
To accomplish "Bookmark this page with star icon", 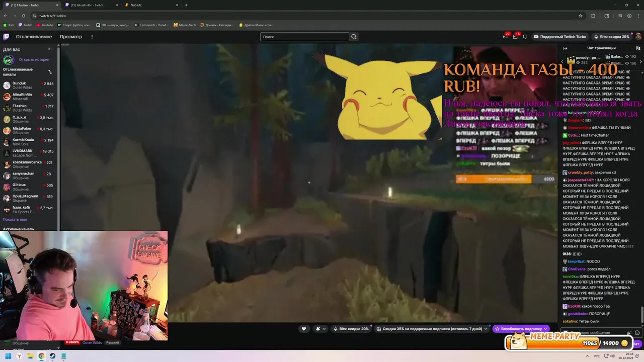I will tap(581, 16).
